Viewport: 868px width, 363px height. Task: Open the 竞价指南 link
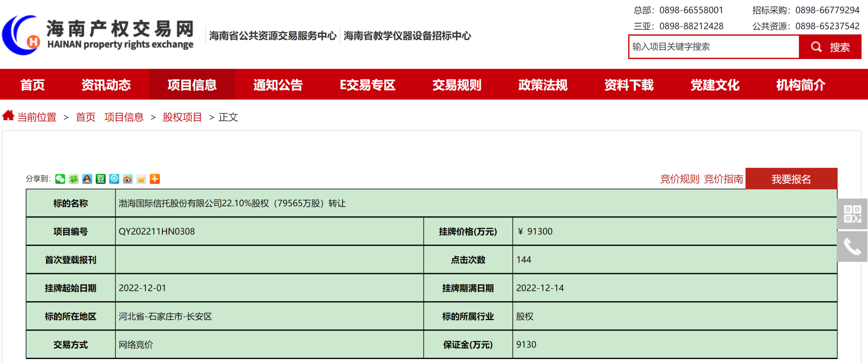[723, 179]
